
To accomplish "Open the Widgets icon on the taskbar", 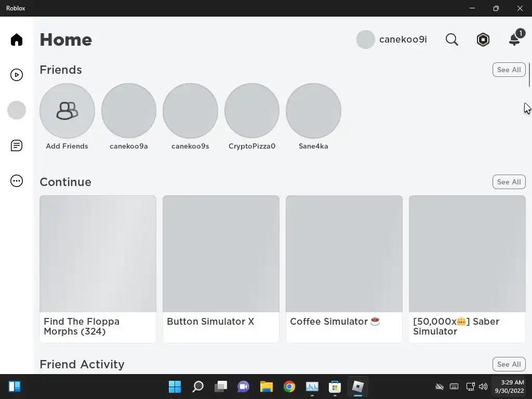I will 15,387.
